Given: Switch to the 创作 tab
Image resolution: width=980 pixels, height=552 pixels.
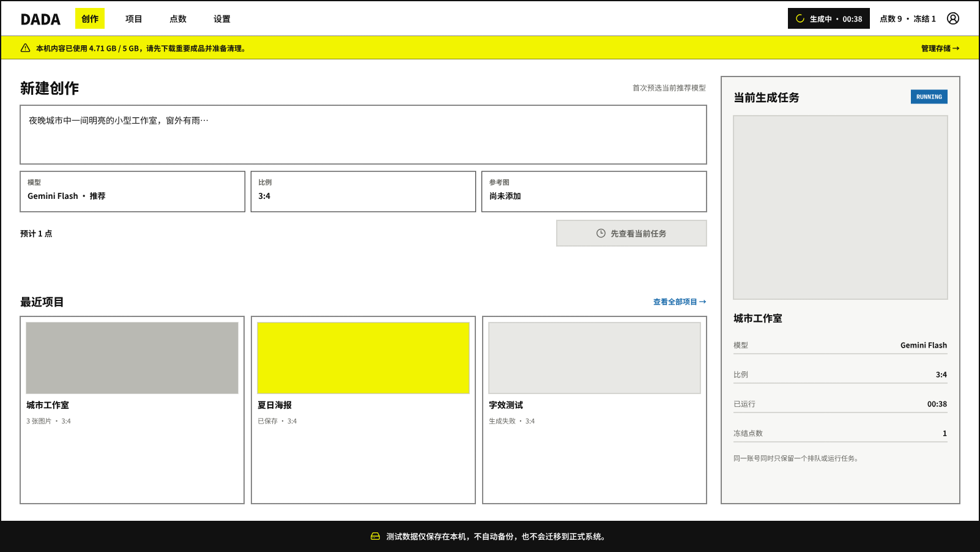Looking at the screenshot, I should 90,18.
